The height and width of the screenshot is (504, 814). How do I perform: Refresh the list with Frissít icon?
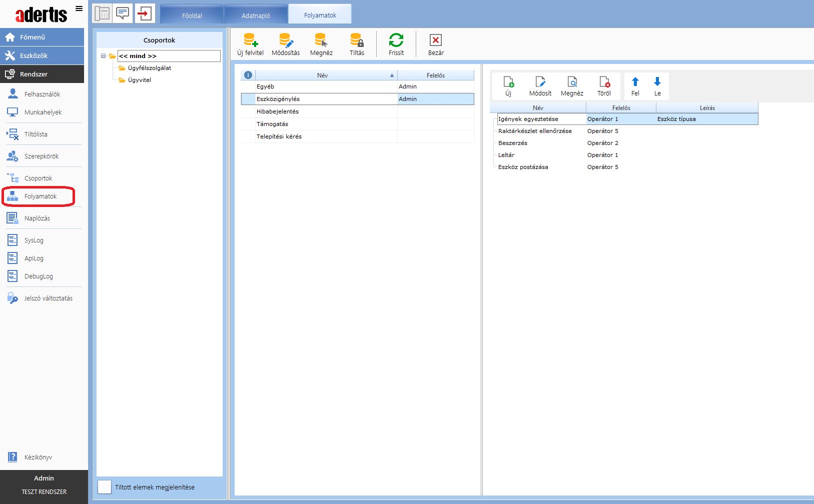click(x=396, y=40)
